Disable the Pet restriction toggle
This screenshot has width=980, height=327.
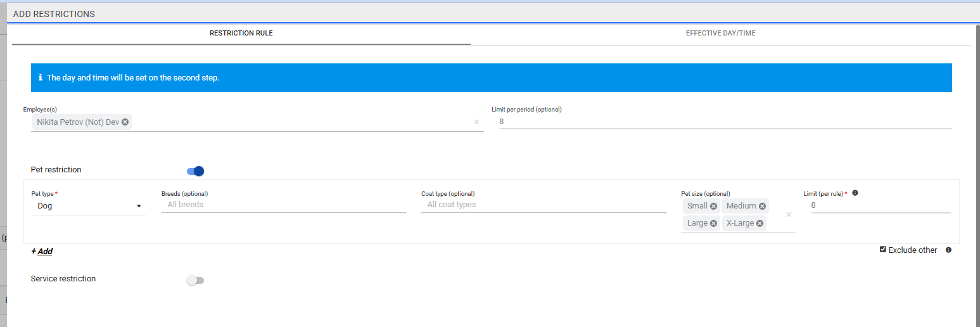[x=196, y=171]
